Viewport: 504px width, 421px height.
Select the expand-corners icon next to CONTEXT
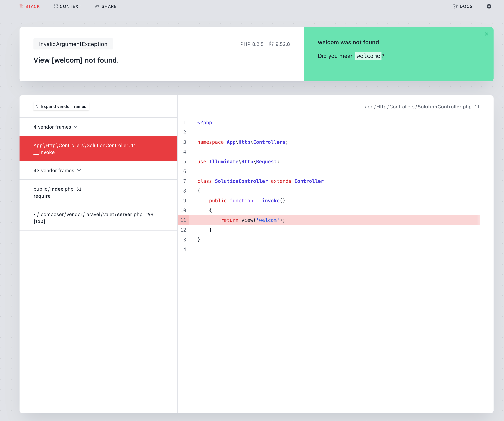56,6
